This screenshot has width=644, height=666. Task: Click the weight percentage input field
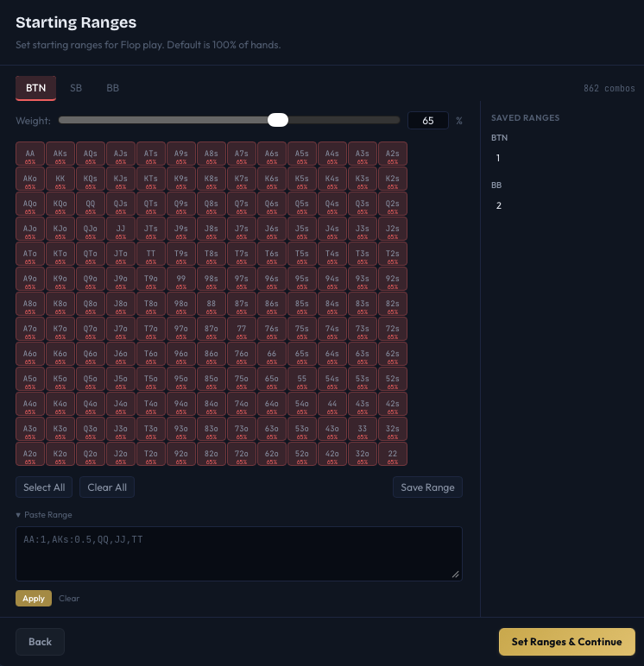[x=427, y=121]
